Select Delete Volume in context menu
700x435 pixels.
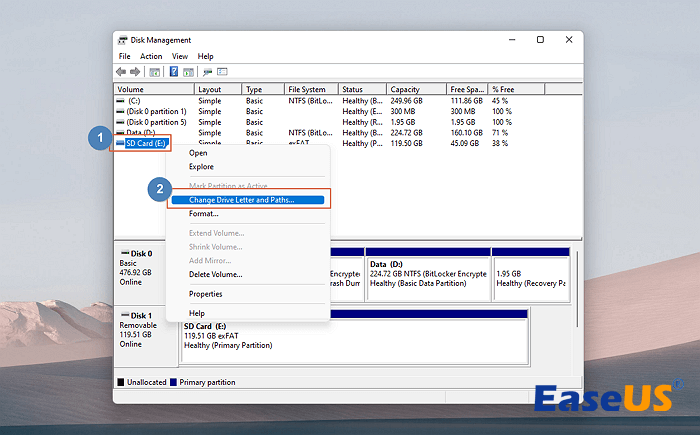tap(215, 274)
